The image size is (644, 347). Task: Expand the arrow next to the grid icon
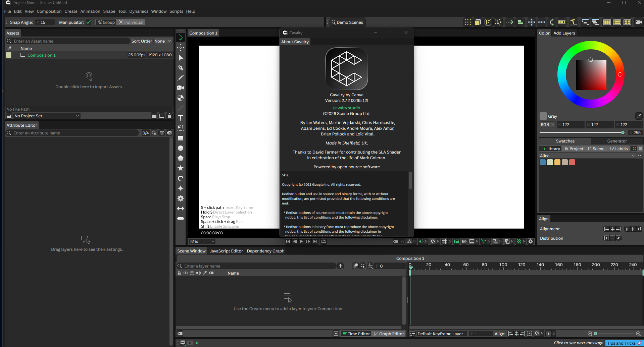[450, 241]
